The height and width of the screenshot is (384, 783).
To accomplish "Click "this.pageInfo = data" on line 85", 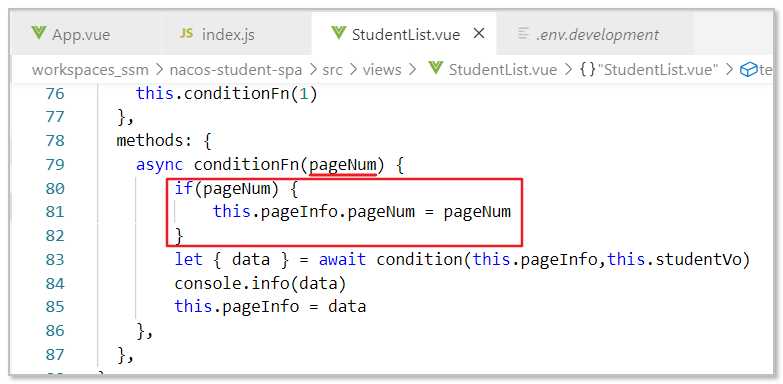I will [270, 306].
